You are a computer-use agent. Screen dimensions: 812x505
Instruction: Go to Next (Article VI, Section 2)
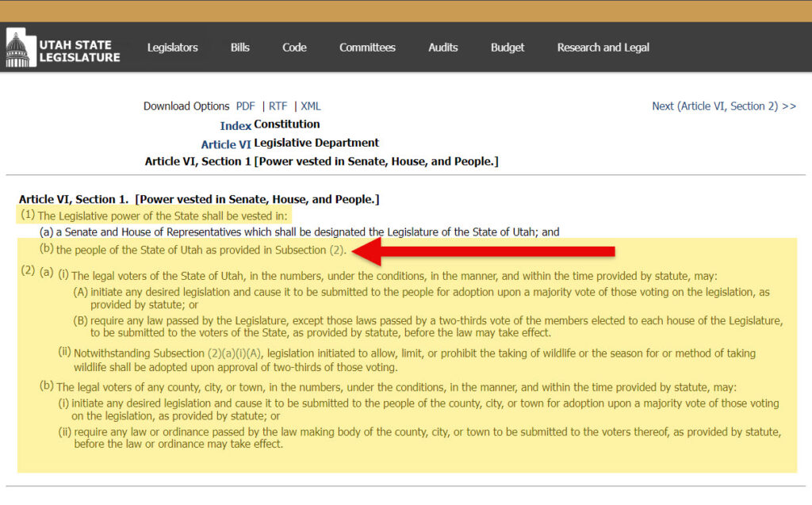tap(723, 106)
